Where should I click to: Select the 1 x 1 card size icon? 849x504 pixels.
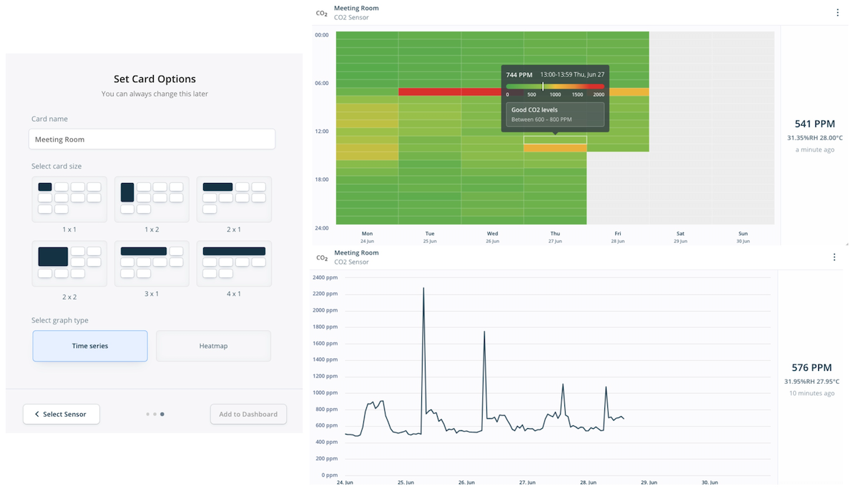pyautogui.click(x=69, y=198)
